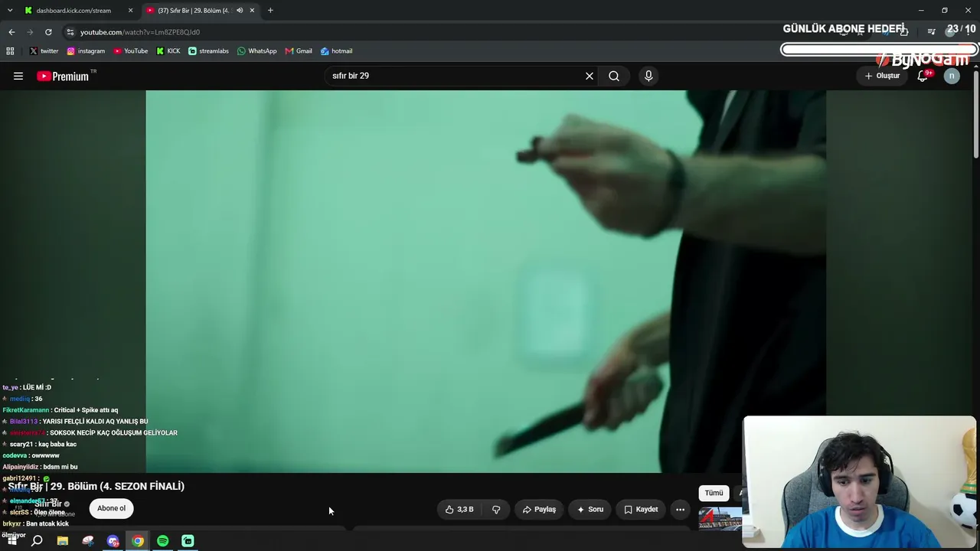Viewport: 980px width, 551px height.
Task: Open the twitter bookmark
Action: 44,51
